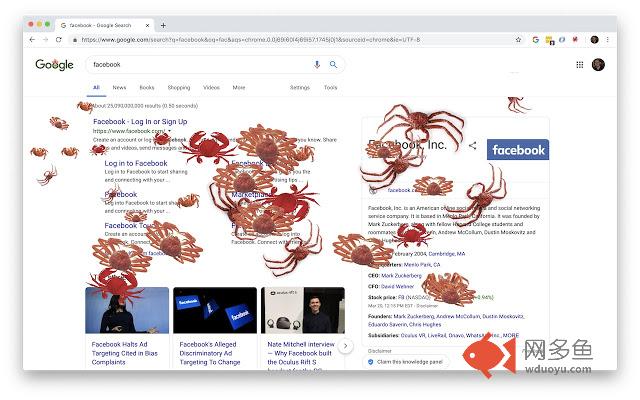The height and width of the screenshot is (400, 640).
Task: Open the Menlo Park, CA headquarters link
Action: point(422,265)
